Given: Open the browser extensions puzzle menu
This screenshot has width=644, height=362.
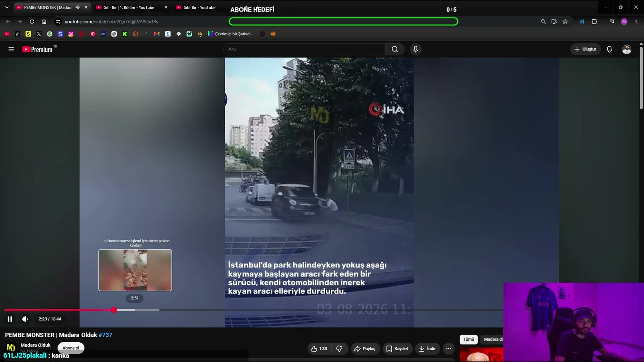Looking at the screenshot, I should tap(594, 22).
